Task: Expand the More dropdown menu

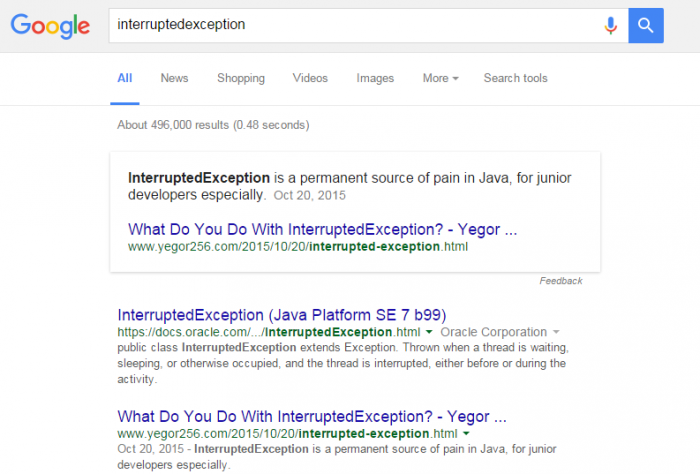Action: tap(440, 78)
